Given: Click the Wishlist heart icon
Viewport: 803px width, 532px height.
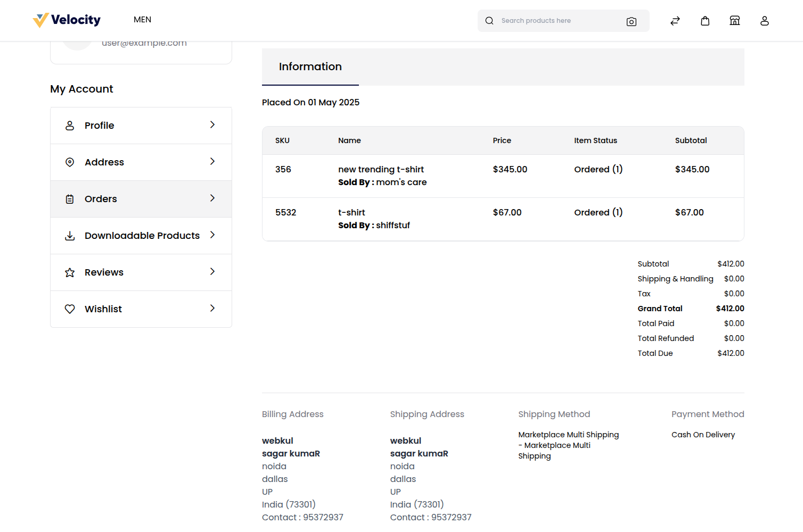Looking at the screenshot, I should pos(70,309).
